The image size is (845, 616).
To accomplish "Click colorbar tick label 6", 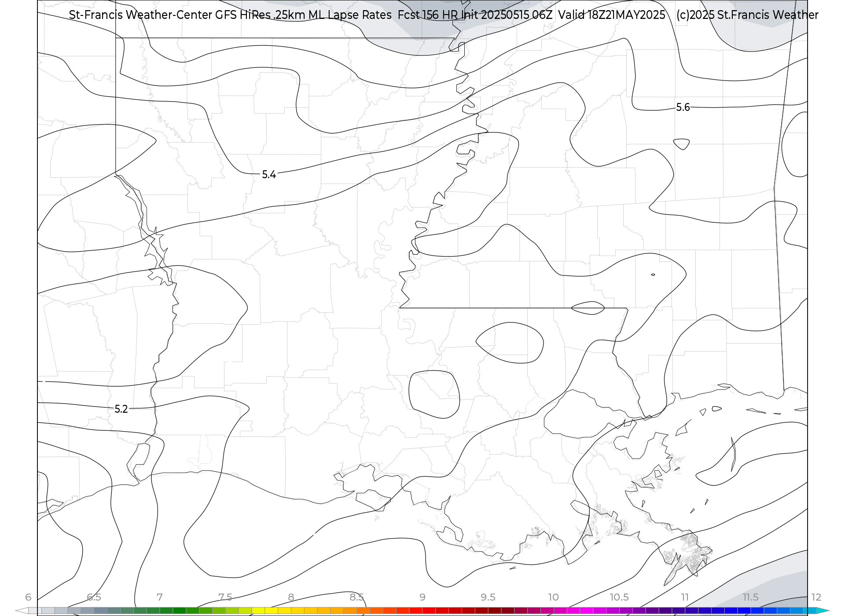I will pyautogui.click(x=28, y=597).
